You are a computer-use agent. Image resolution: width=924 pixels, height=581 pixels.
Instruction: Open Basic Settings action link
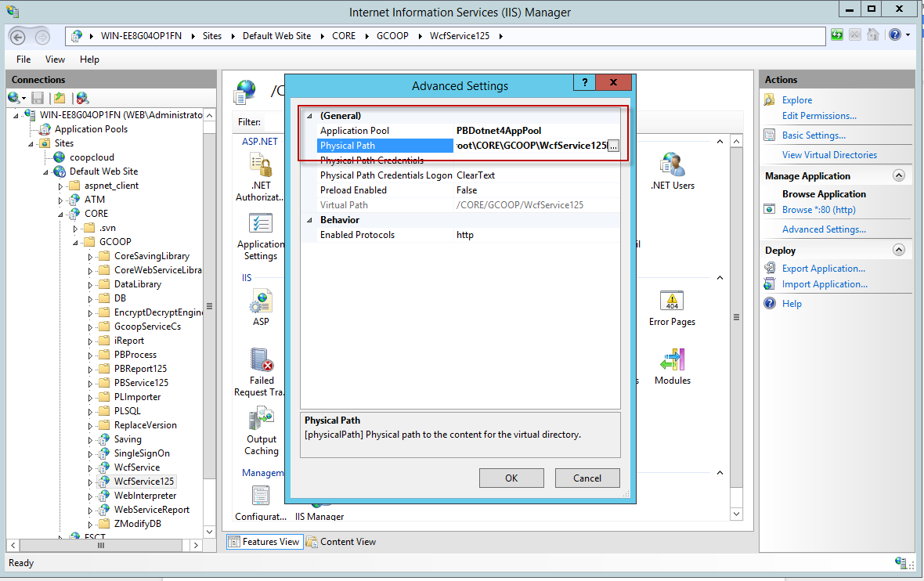(814, 135)
